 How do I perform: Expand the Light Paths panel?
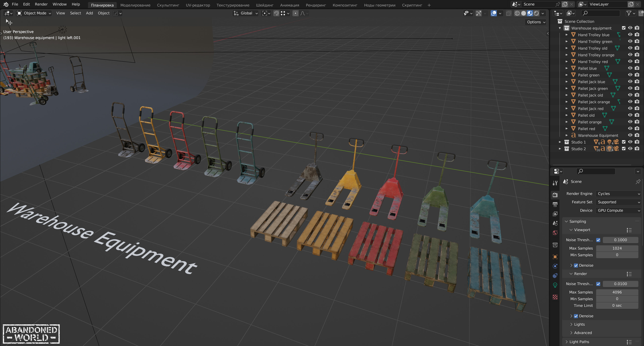tap(579, 342)
